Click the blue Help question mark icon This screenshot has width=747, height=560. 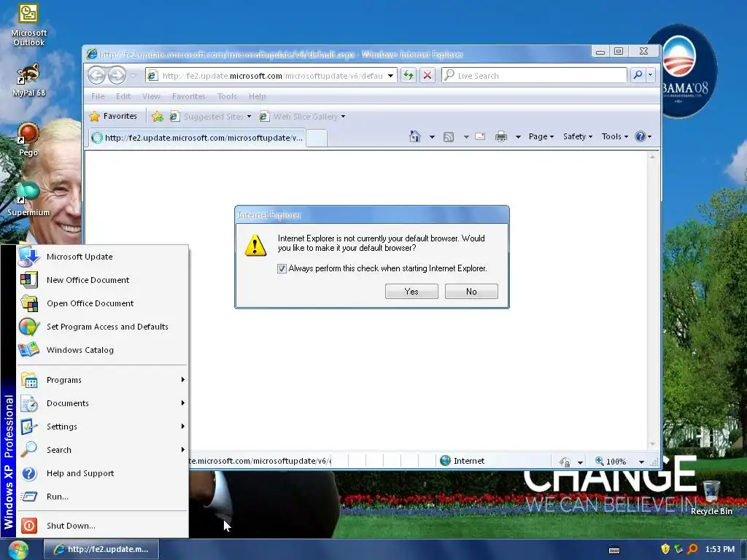[640, 136]
